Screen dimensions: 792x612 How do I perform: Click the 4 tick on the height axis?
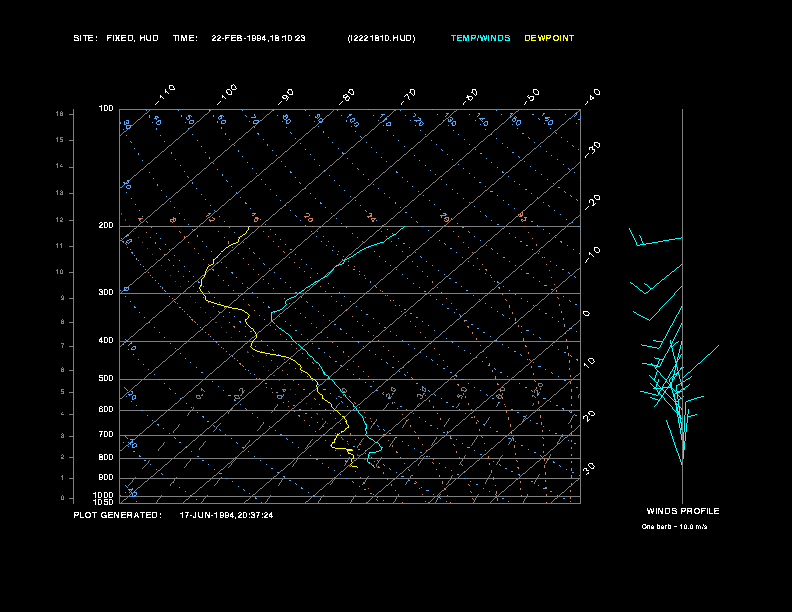63,415
